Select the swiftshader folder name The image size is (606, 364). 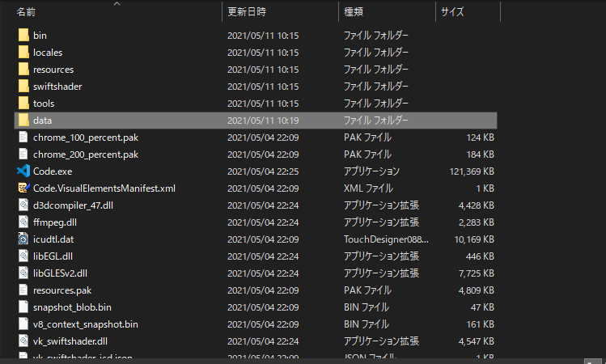click(x=57, y=87)
